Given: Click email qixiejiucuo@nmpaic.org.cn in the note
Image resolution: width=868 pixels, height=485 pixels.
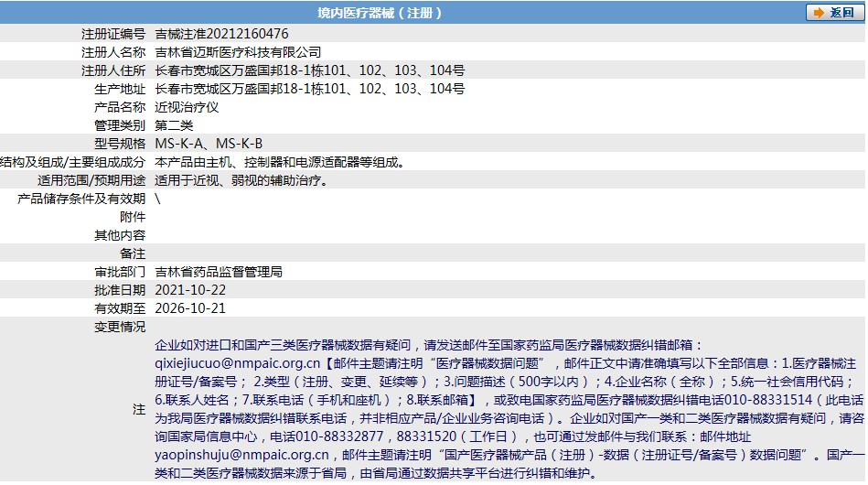Looking at the screenshot, I should [238, 363].
